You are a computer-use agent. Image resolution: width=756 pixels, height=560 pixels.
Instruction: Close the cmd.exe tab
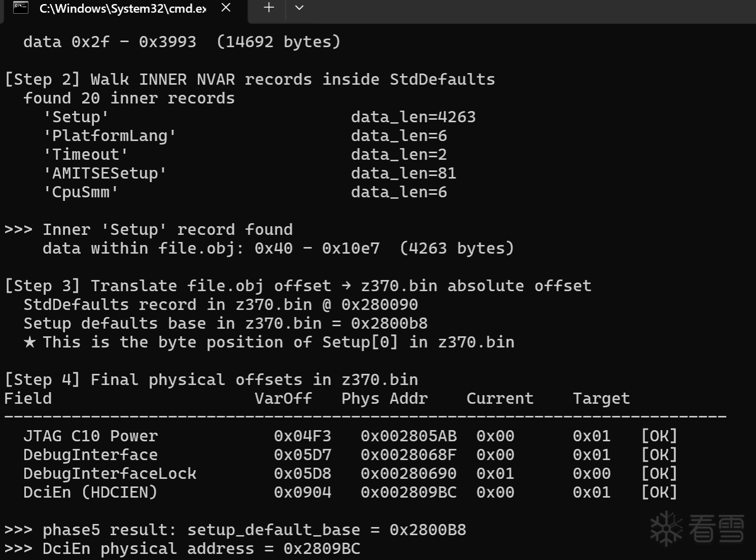click(226, 8)
